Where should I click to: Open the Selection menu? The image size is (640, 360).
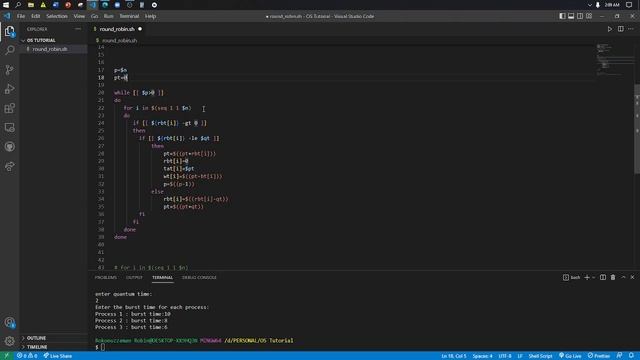pos(57,16)
